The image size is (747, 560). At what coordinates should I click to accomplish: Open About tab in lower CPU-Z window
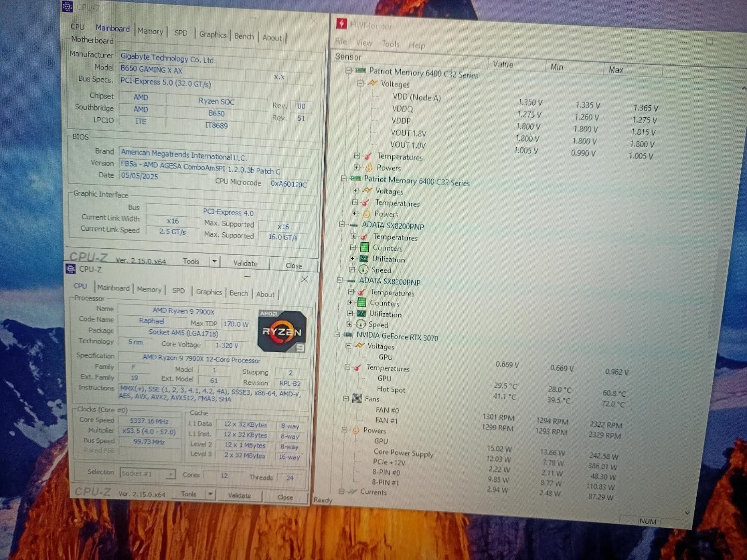pyautogui.click(x=266, y=295)
